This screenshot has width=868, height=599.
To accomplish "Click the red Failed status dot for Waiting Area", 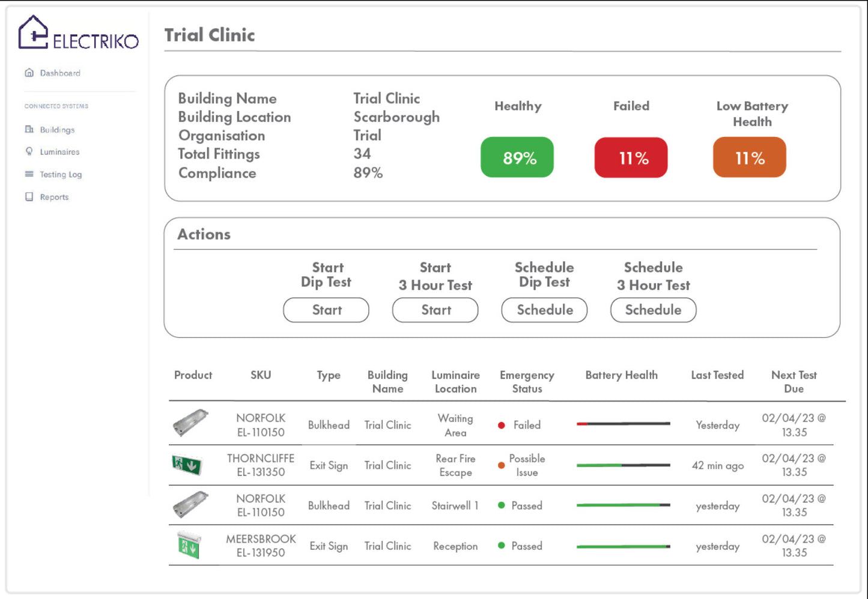I will coord(502,424).
